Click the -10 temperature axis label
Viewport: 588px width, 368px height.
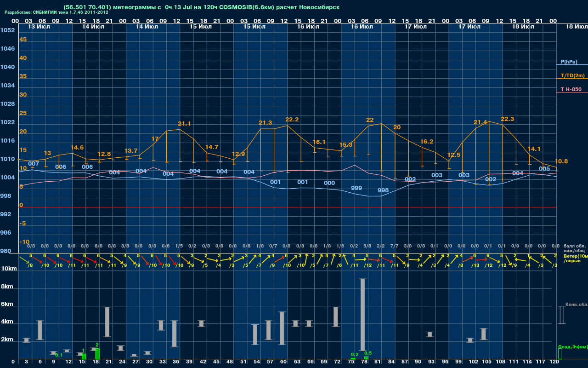pos(24,242)
